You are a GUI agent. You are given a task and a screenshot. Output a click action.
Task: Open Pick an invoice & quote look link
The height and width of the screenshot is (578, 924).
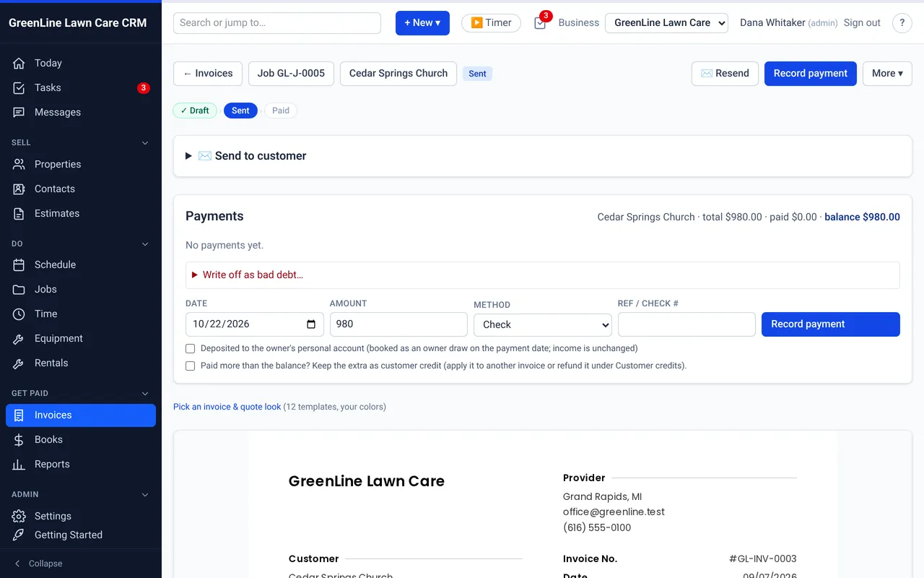(227, 407)
